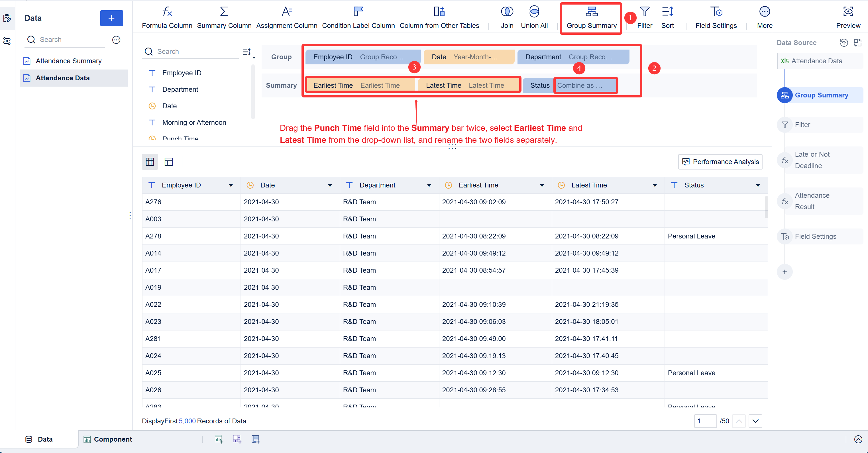The image size is (868, 453).
Task: Click the upload icon next to Data Source
Action: point(844,43)
